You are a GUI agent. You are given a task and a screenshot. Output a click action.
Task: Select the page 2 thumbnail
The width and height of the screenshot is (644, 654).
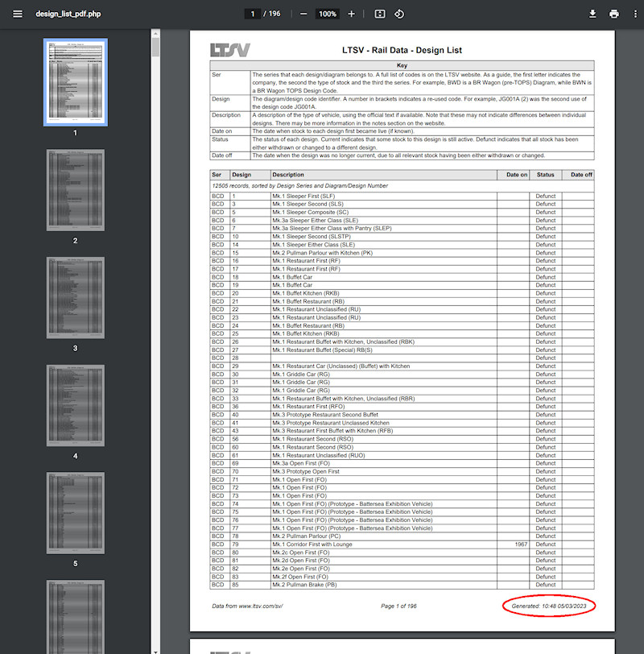tap(74, 189)
